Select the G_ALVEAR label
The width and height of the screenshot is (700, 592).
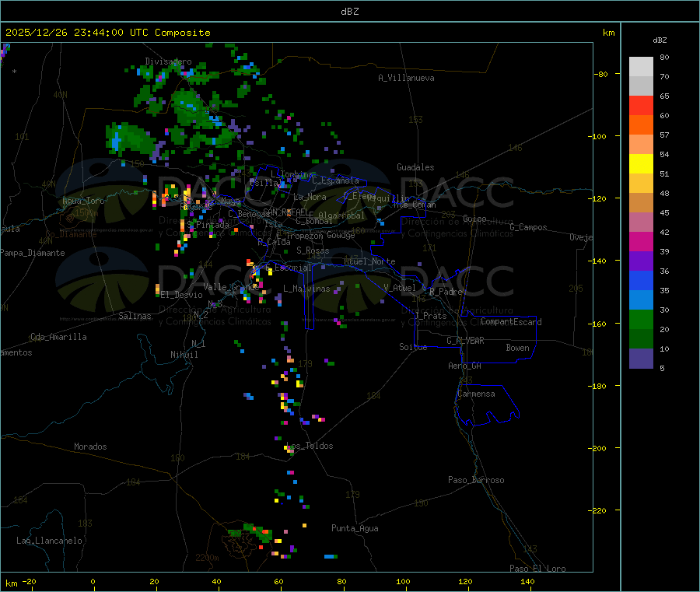pos(465,341)
